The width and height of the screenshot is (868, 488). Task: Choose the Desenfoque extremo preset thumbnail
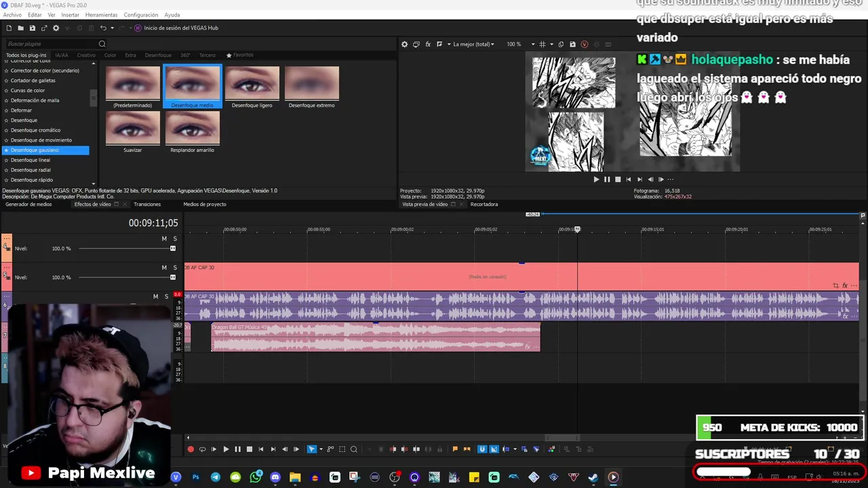312,87
